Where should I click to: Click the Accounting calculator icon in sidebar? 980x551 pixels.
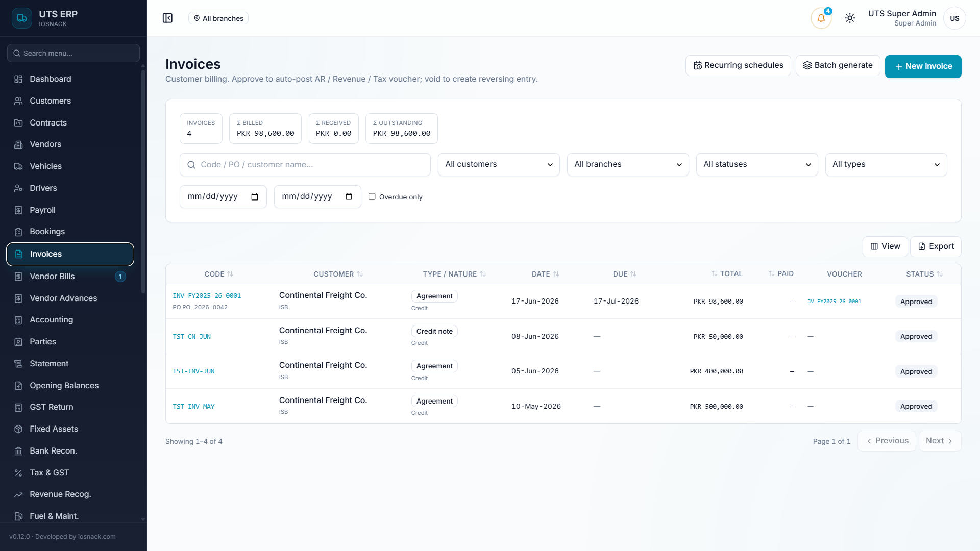pos(18,320)
